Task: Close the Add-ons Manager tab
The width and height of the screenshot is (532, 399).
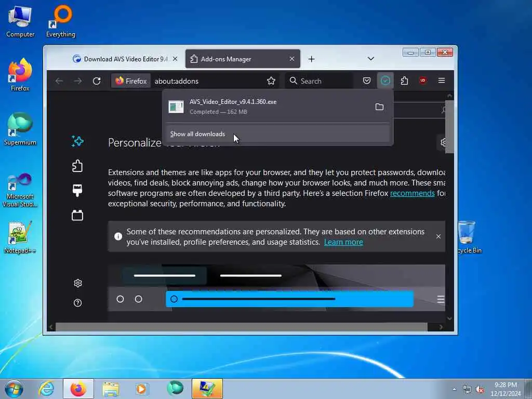Action: click(x=292, y=59)
